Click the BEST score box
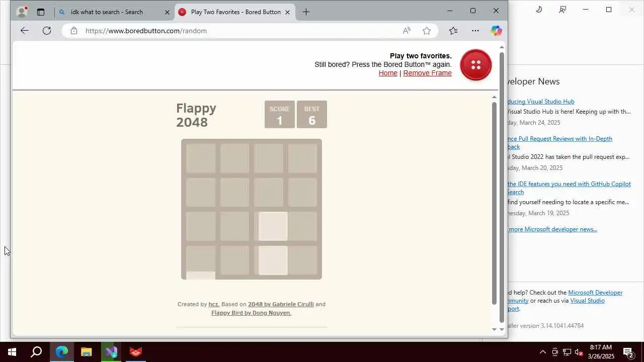This screenshot has width=644, height=362. pos(312,115)
